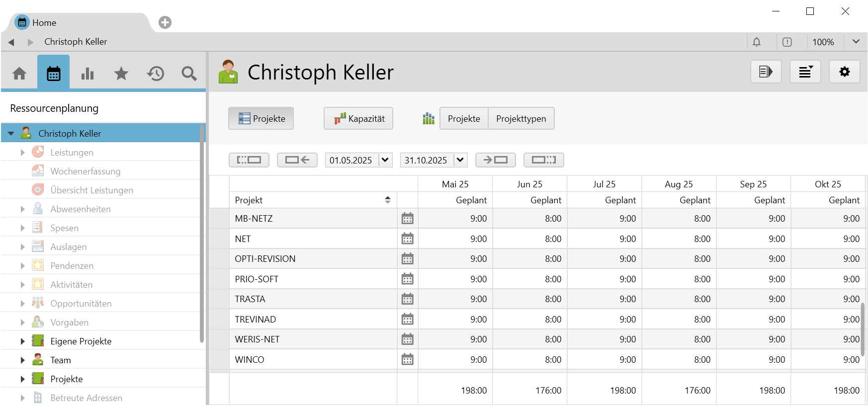This screenshot has width=868, height=406.
Task: Select the bar chart statistics icon
Action: pos(87,74)
